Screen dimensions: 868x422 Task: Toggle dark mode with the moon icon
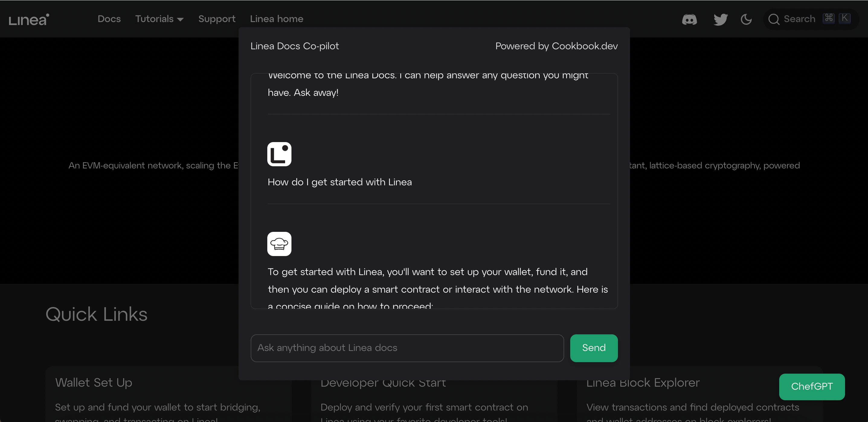746,19
